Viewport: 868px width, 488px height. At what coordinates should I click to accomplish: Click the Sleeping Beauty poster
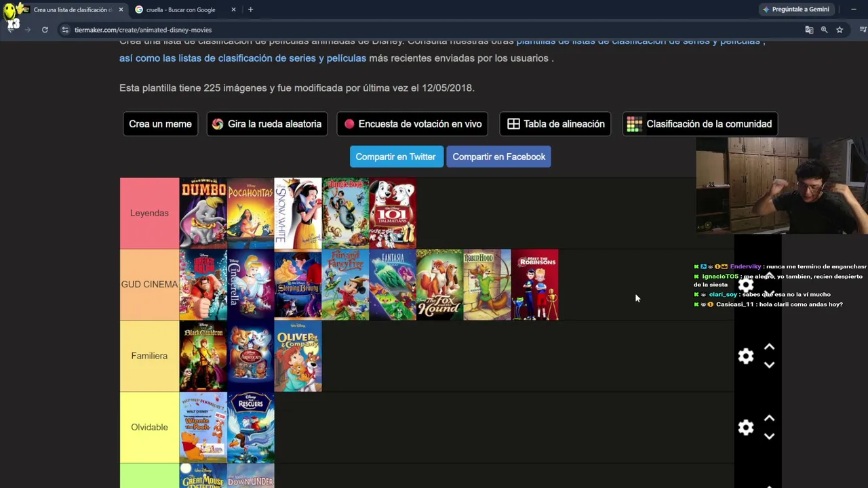298,285
